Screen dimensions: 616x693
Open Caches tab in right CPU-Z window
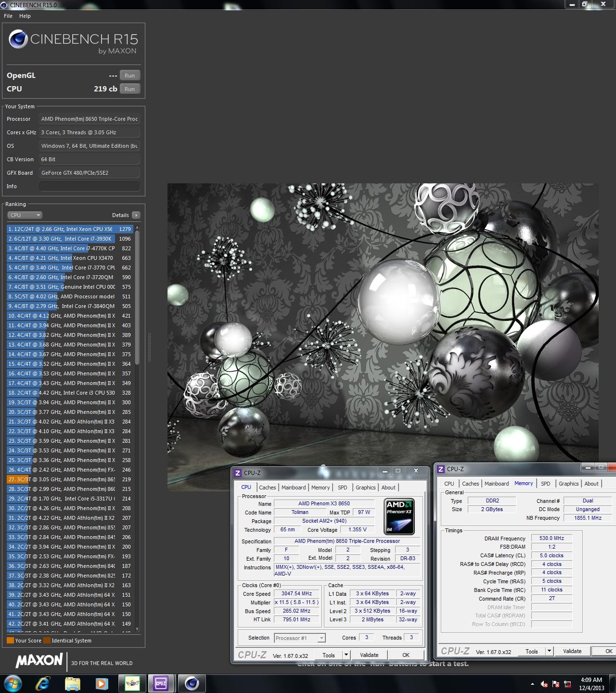point(471,484)
